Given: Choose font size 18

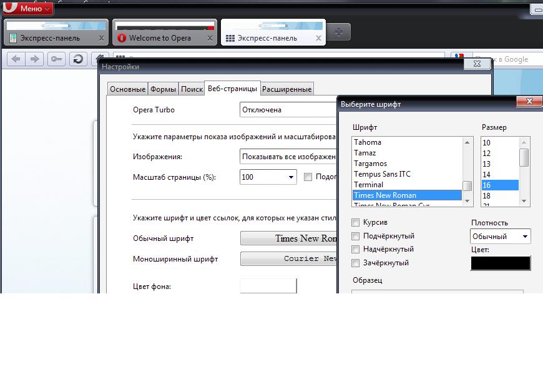Looking at the screenshot, I should point(500,195).
